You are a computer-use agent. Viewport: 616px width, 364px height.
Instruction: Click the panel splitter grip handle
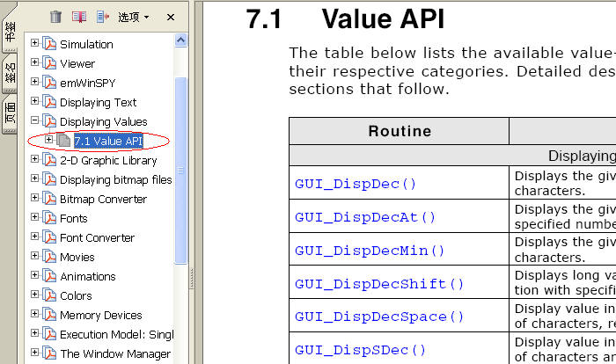191,278
